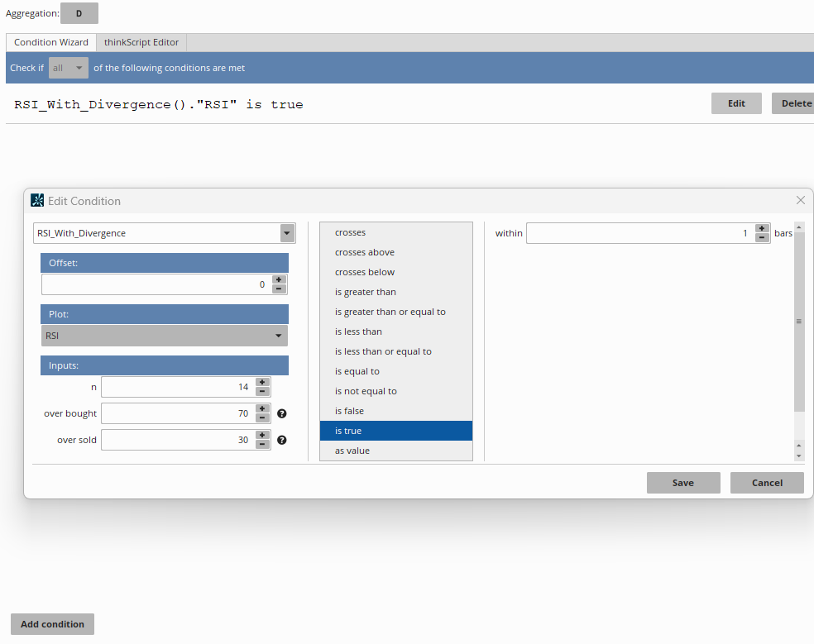The height and width of the screenshot is (644, 814).
Task: Increase the Offset value with plus button
Action: click(279, 280)
